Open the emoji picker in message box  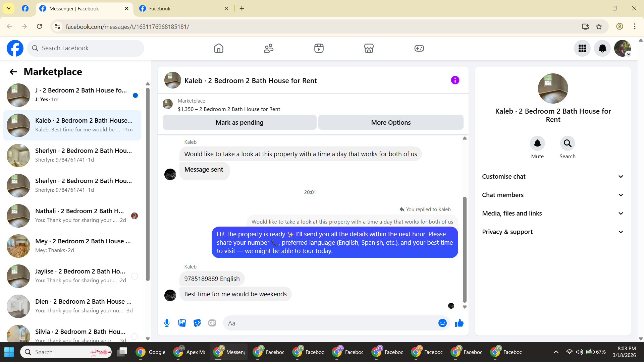coord(442,323)
